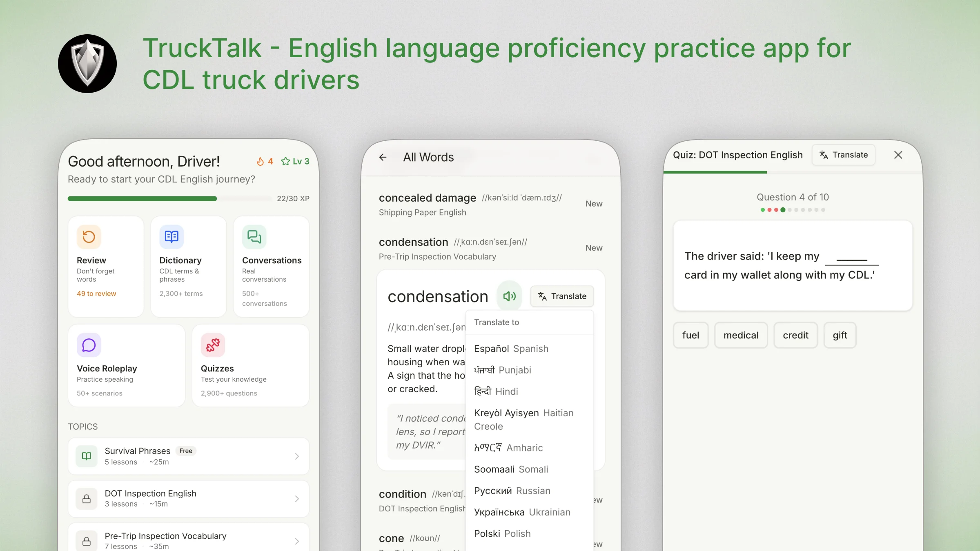Select the medical answer chip
This screenshot has height=551, width=980.
click(x=741, y=335)
